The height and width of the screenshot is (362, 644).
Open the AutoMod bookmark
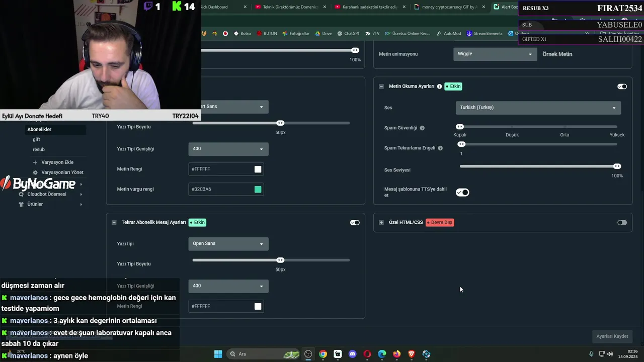pos(448,34)
